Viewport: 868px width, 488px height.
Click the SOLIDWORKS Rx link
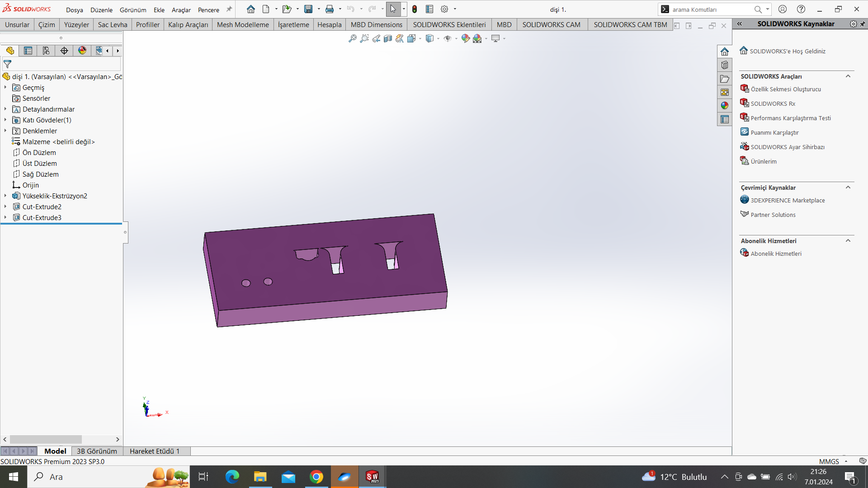tap(773, 103)
